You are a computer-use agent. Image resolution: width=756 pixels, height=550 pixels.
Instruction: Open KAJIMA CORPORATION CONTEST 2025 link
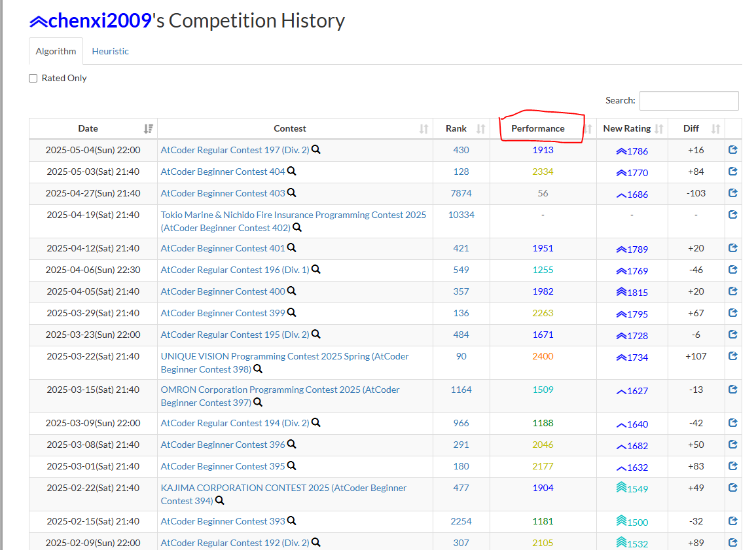[x=283, y=494]
